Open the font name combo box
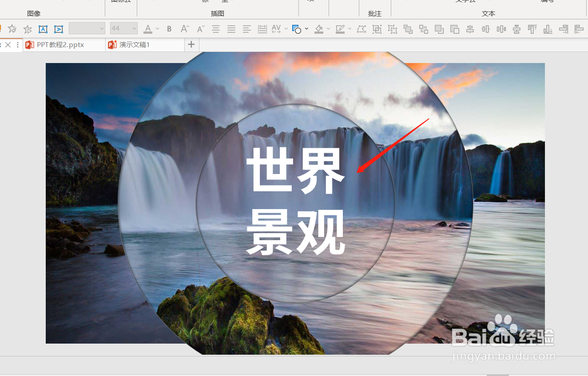The image size is (588, 376). point(87,28)
